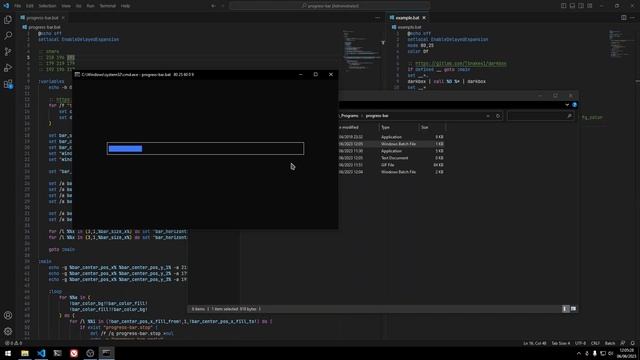The image size is (640, 360).
Task: Split the right editor group
Action: (624, 18)
